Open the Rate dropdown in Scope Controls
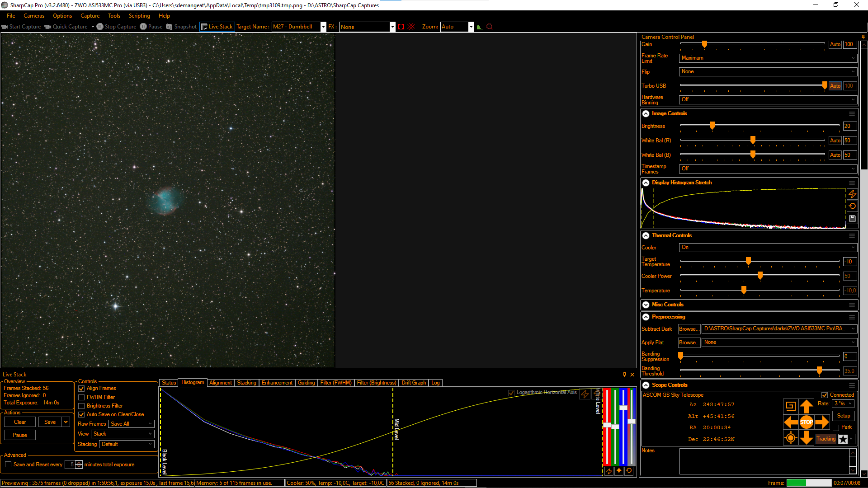 (844, 404)
